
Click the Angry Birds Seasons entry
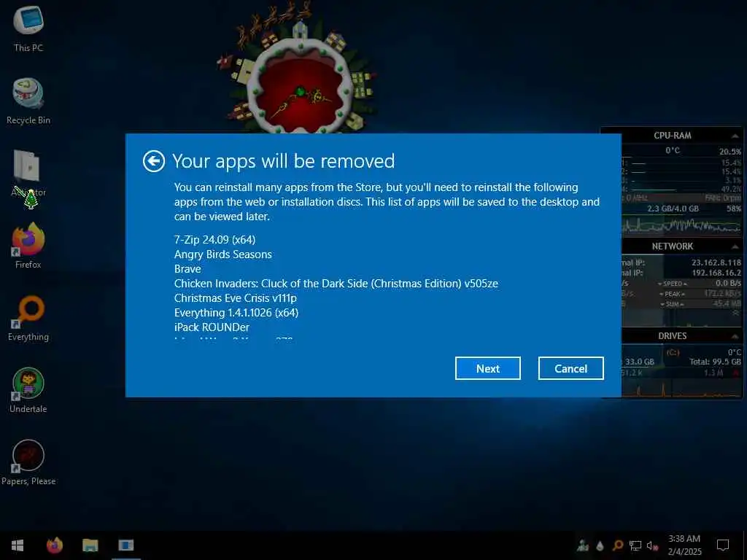pyautogui.click(x=223, y=254)
